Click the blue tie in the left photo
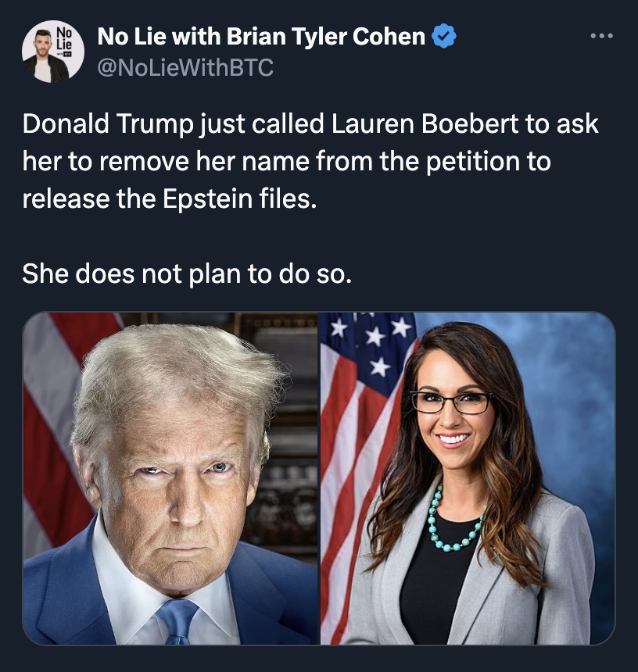The width and height of the screenshot is (638, 672). coord(178,620)
